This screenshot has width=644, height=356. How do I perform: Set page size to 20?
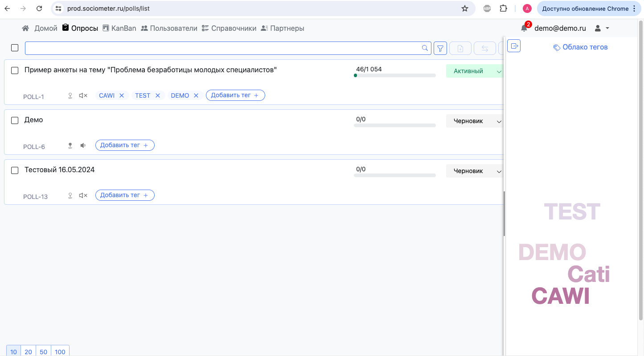click(x=29, y=352)
